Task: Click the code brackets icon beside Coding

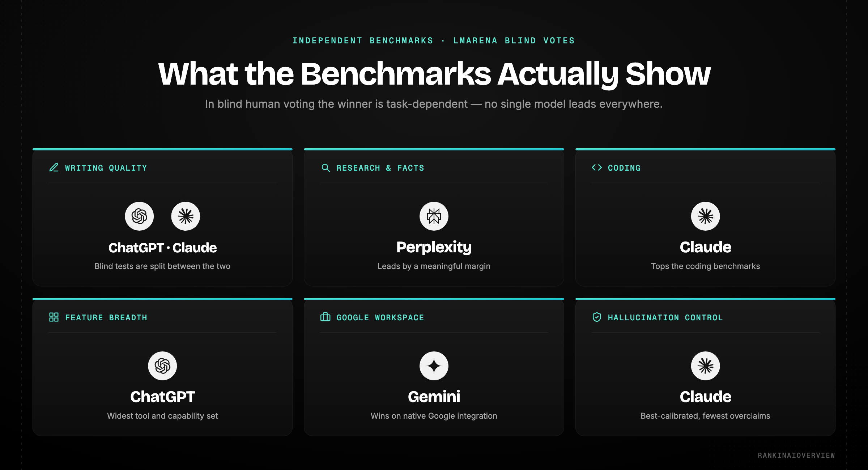Action: pyautogui.click(x=597, y=167)
